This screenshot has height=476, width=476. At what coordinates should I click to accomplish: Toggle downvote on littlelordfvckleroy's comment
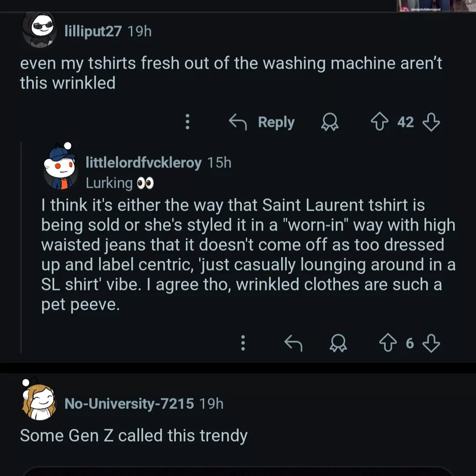coord(431,343)
